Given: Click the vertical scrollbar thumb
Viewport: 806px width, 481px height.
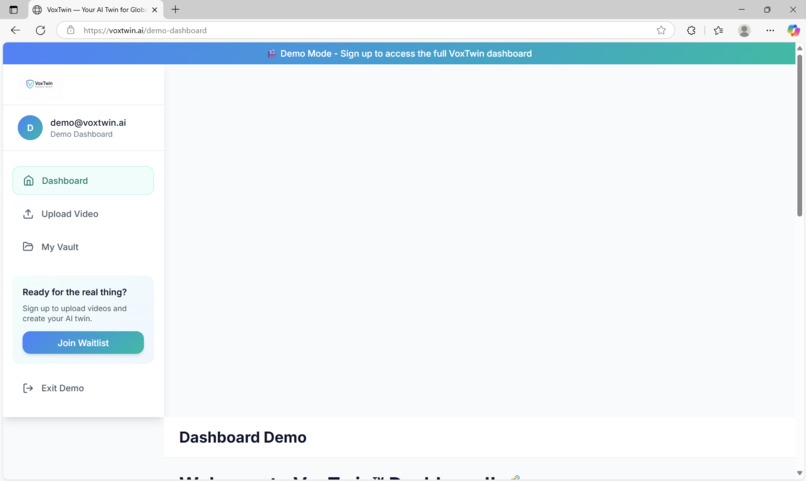Looking at the screenshot, I should [799, 135].
